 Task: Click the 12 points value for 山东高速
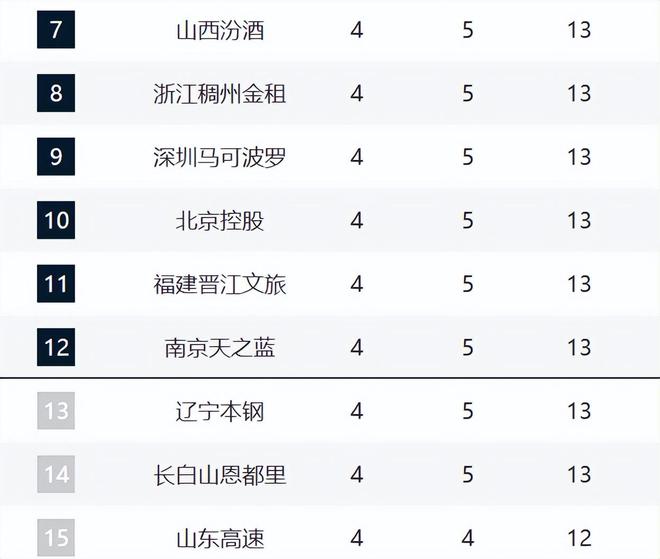579,538
